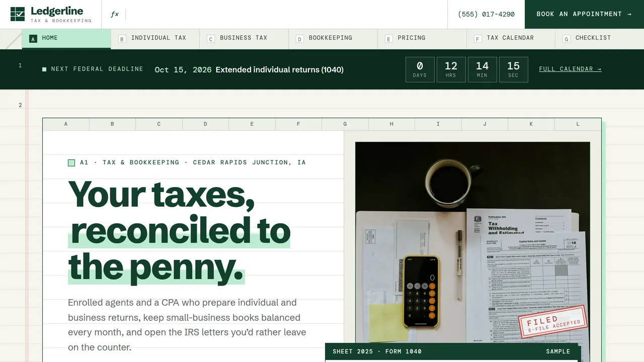This screenshot has height=362, width=644.
Task: Click the fx formula symbol
Action: point(115,14)
